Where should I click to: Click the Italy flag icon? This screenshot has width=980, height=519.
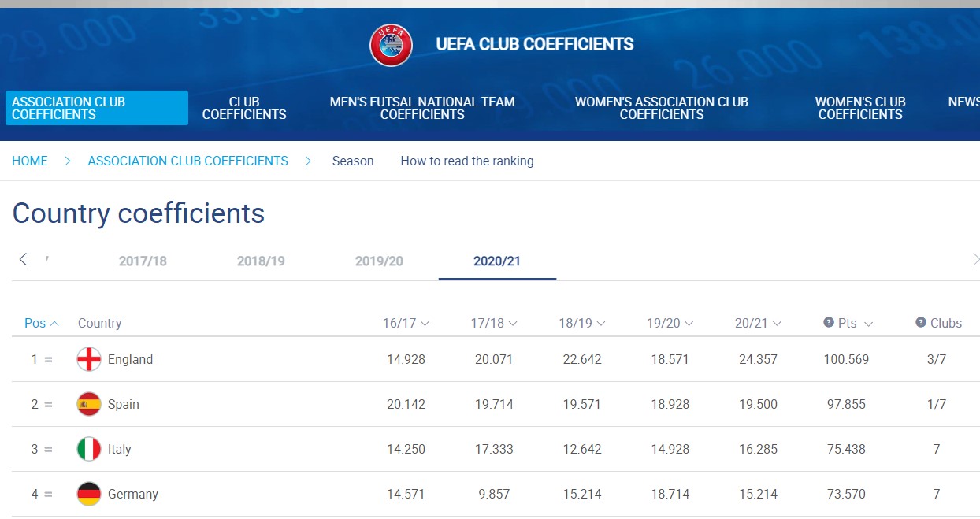[89, 450]
